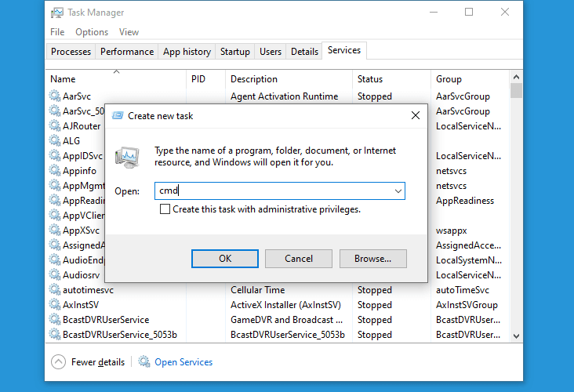
Task: Click the BcastDVRUserService_5053b gear icon
Action: [55, 335]
